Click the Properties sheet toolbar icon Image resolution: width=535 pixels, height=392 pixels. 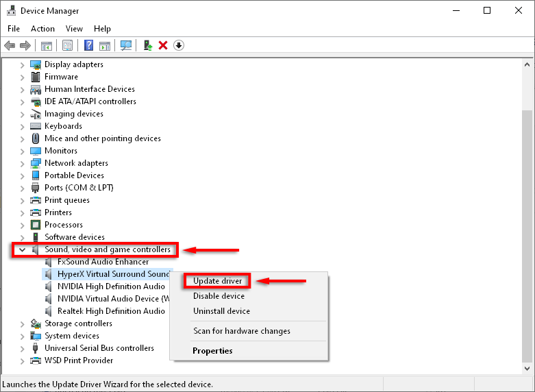point(67,45)
